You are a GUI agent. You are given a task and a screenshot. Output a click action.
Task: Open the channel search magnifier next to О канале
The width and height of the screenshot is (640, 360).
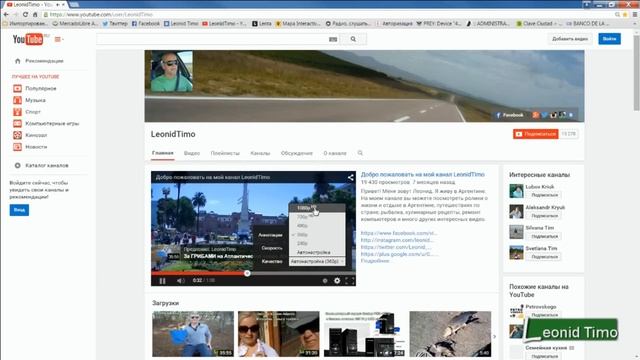pyautogui.click(x=360, y=153)
